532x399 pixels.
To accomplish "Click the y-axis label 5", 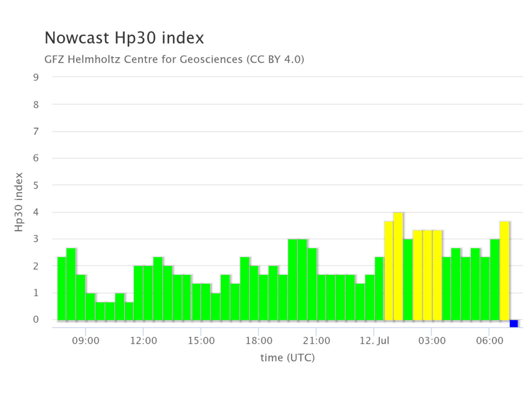I will click(36, 185).
